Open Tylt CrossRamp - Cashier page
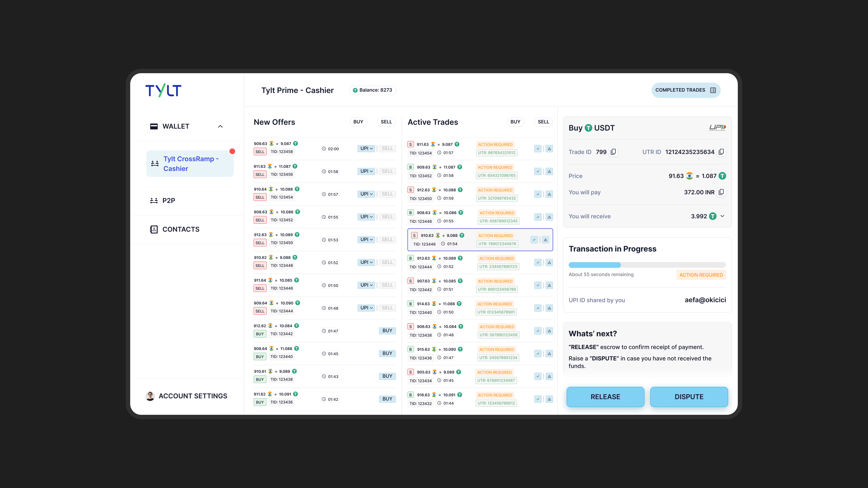Image resolution: width=868 pixels, height=488 pixels. pos(190,164)
